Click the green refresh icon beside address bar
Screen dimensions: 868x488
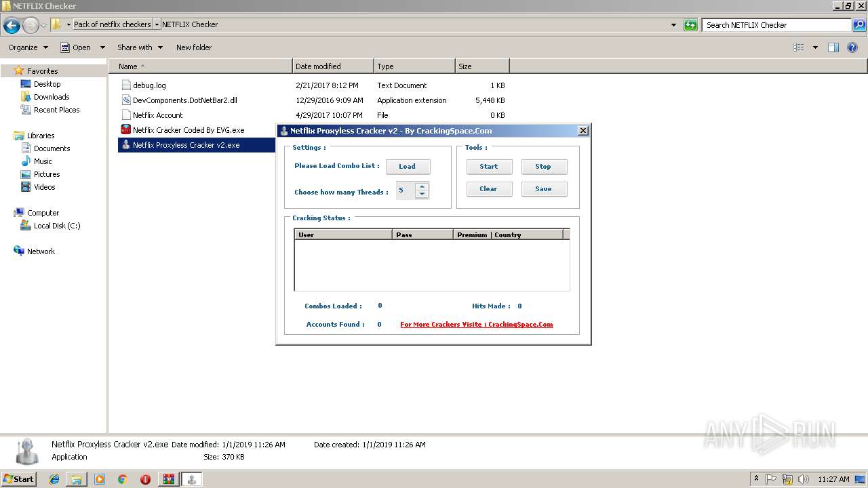pyautogui.click(x=690, y=25)
